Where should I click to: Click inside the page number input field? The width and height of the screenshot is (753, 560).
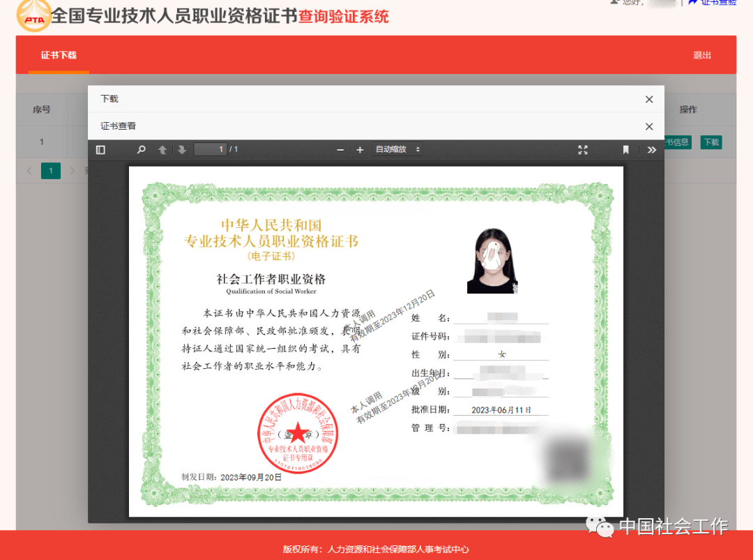pyautogui.click(x=209, y=149)
